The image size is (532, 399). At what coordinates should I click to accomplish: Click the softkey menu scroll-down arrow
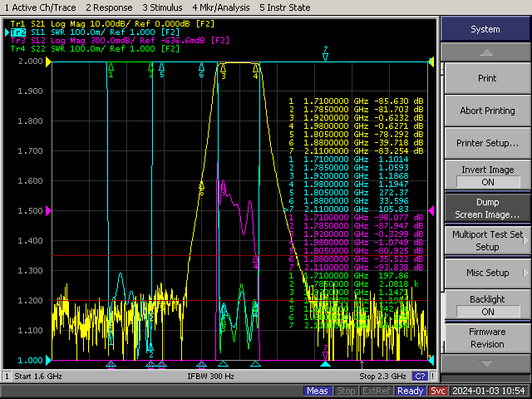point(485,363)
